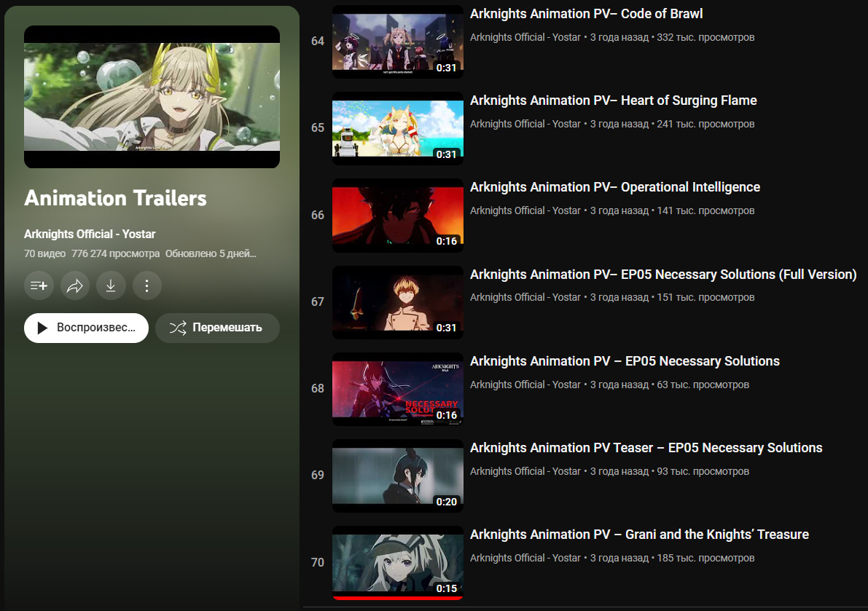Open the three-dot more options menu

click(x=146, y=286)
